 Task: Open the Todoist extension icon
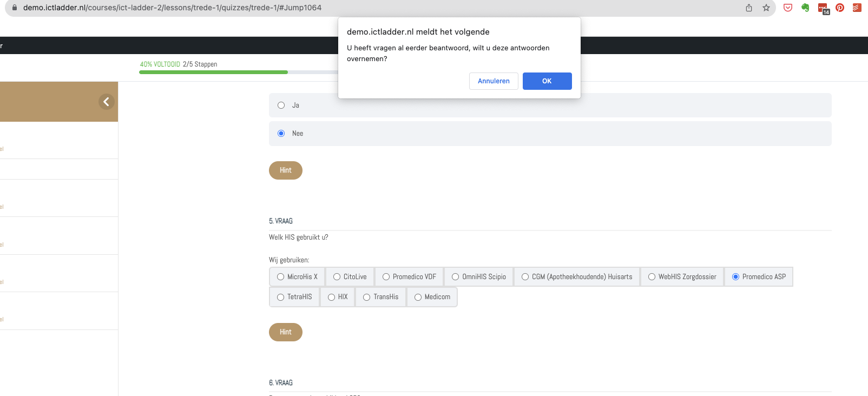point(857,8)
